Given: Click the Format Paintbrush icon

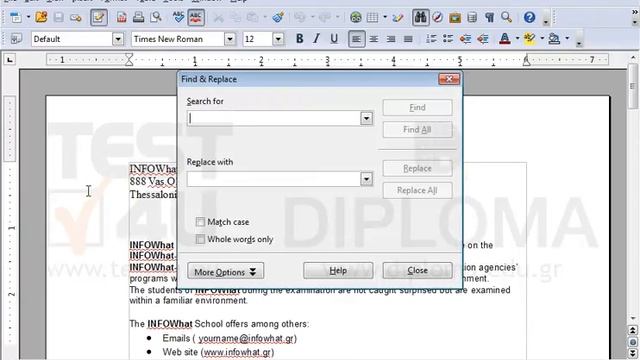Looking at the screenshot, I should coord(278,18).
